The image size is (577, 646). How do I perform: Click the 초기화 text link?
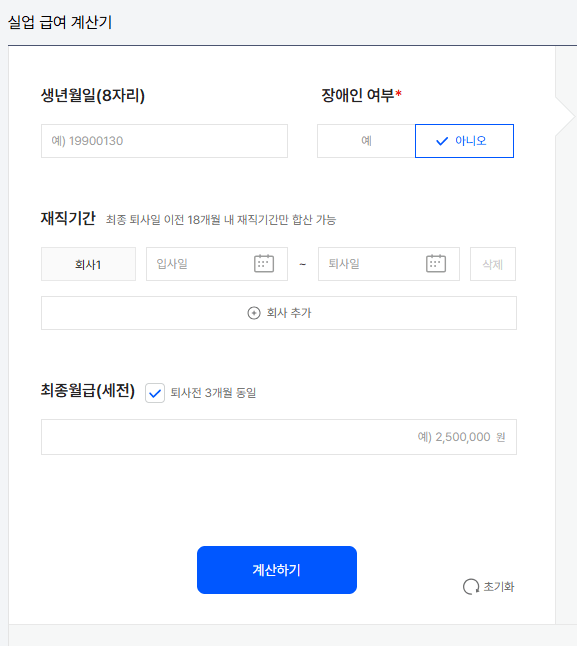tap(499, 587)
